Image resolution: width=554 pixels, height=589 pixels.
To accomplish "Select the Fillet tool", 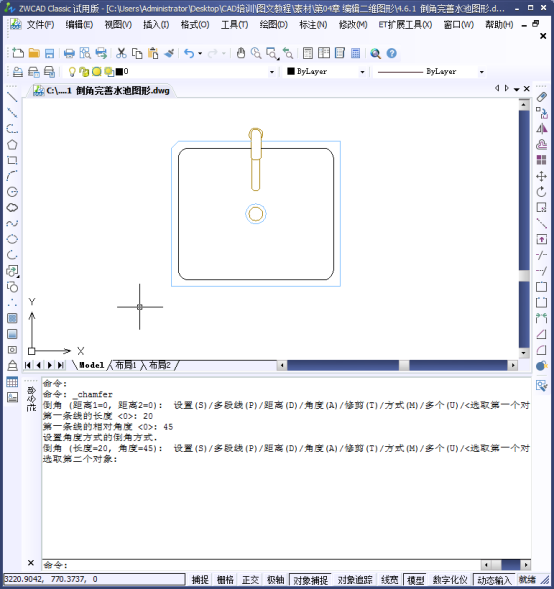I will point(541,350).
